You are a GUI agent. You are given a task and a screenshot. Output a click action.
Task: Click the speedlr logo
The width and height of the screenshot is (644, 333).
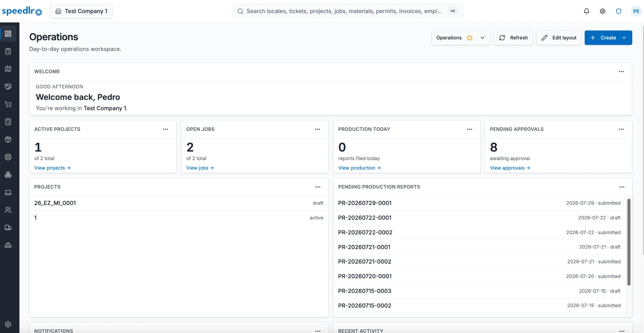click(x=22, y=11)
